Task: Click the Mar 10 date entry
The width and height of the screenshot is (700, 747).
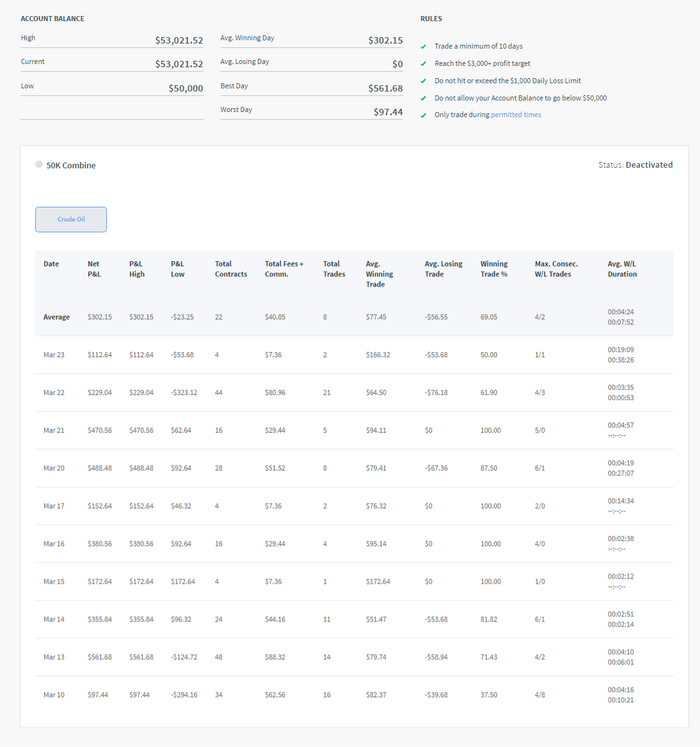Action: pyautogui.click(x=54, y=695)
